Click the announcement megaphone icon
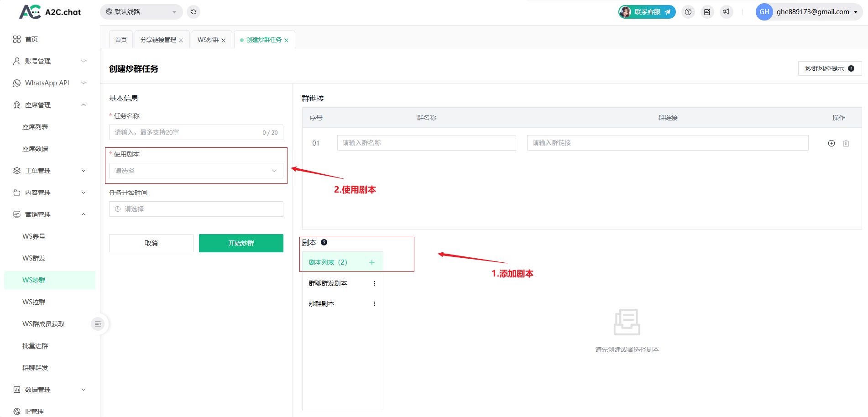868x417 pixels. (x=726, y=12)
